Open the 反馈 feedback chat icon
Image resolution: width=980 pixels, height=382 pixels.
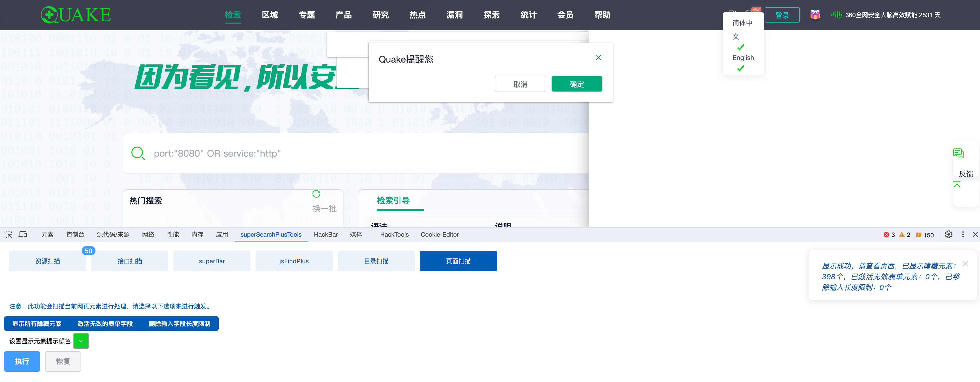pos(958,153)
